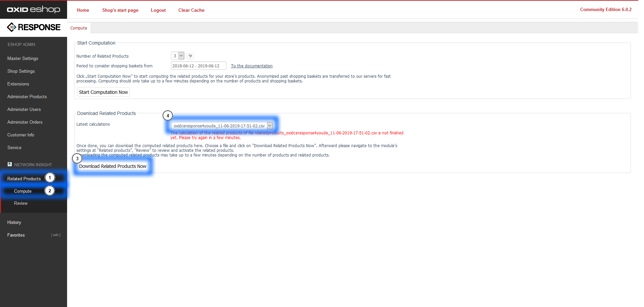Expand the Latest calculations file dropdown
644x307 pixels.
tap(269, 126)
